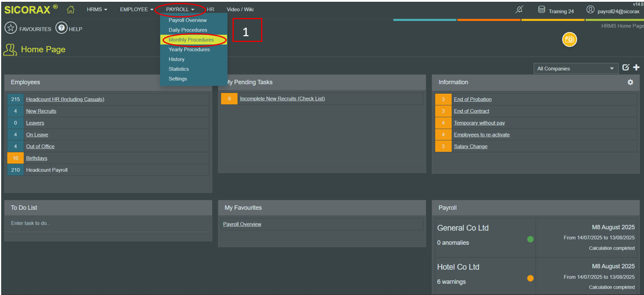Click the orange status dot for Hotel Co Ltd

tap(530, 278)
